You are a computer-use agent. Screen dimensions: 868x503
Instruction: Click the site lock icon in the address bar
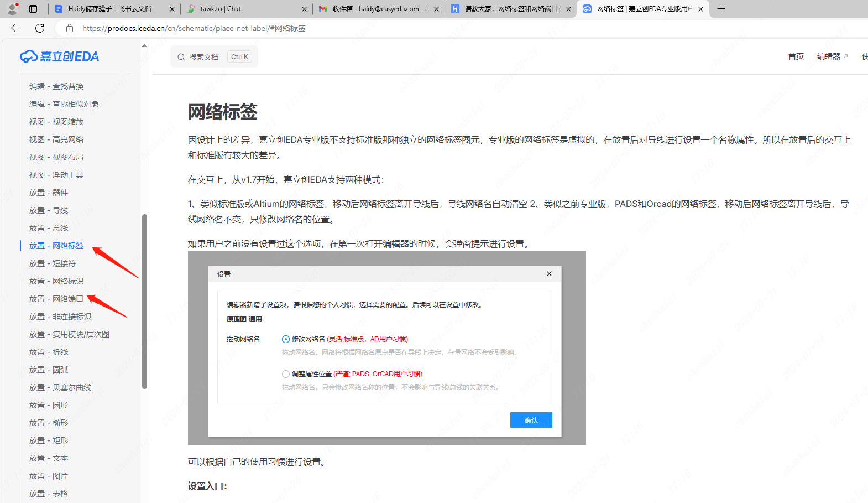click(70, 28)
